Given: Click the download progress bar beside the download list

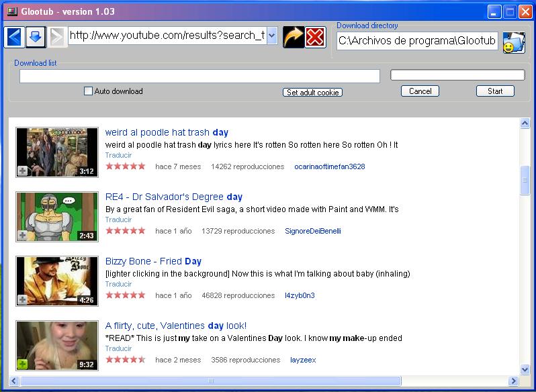Looking at the screenshot, I should 457,75.
